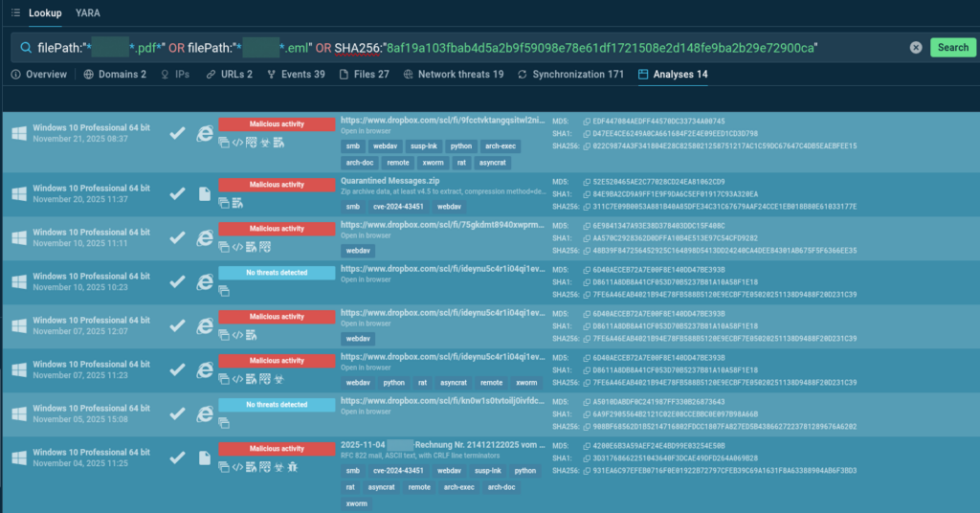
Task: Select the Files 27 tab
Action: pos(363,75)
